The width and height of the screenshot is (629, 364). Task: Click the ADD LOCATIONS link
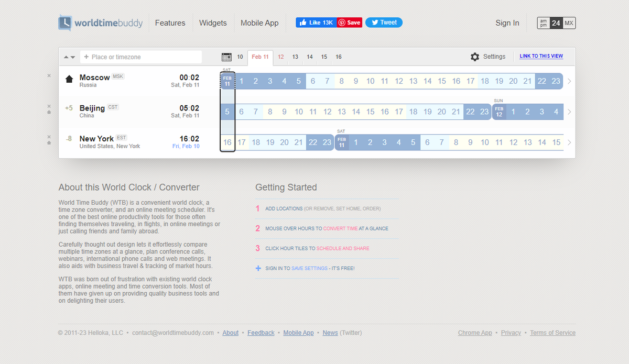pyautogui.click(x=284, y=208)
